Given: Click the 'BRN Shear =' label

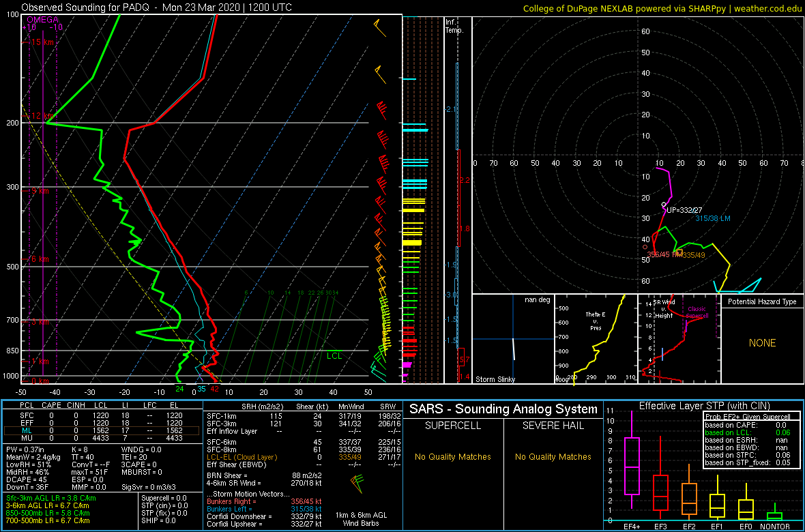Looking at the screenshot, I should (x=226, y=475).
